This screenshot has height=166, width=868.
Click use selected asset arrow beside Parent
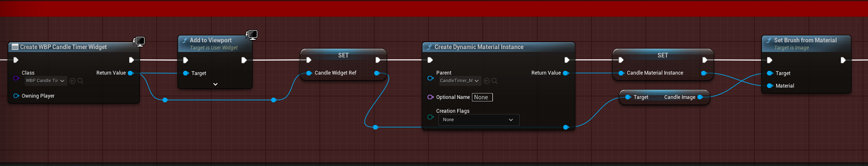(x=486, y=81)
